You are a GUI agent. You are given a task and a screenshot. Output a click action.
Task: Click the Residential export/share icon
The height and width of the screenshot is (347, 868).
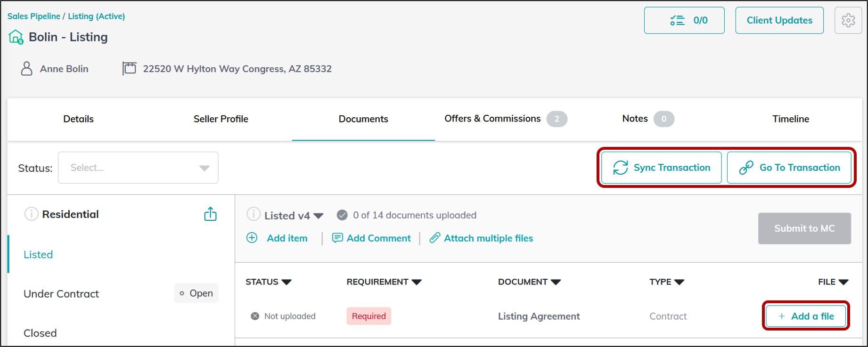coord(210,214)
